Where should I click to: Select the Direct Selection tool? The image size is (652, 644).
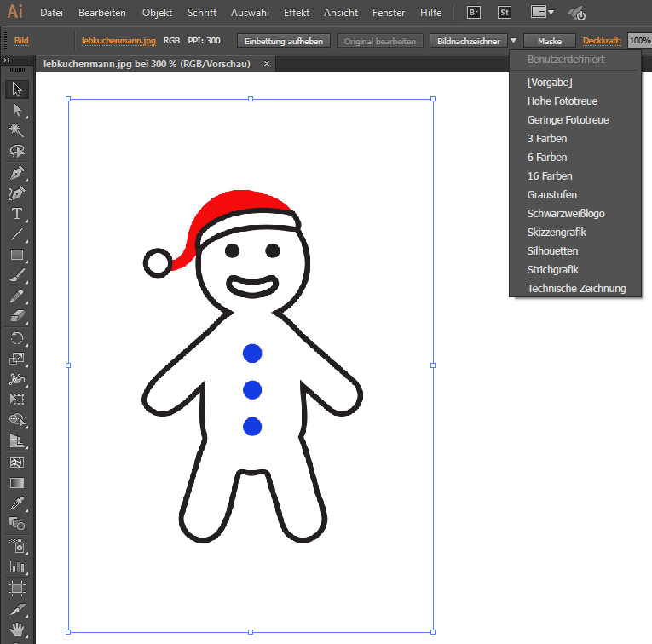pos(16,110)
